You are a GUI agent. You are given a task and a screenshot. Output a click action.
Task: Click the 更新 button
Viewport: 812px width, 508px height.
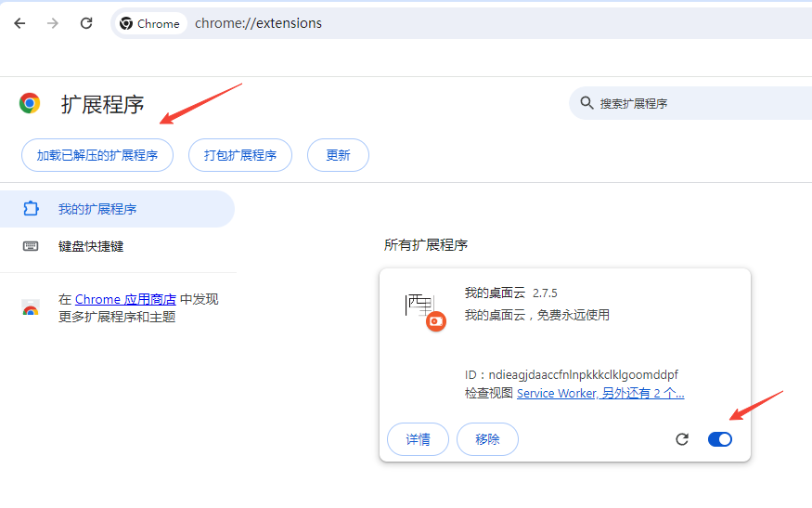coord(338,155)
